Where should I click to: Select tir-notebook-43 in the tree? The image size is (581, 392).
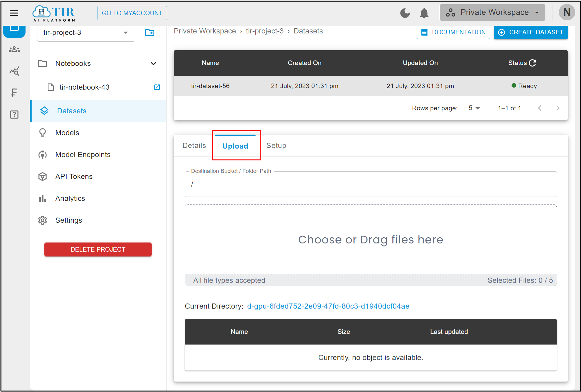[84, 87]
